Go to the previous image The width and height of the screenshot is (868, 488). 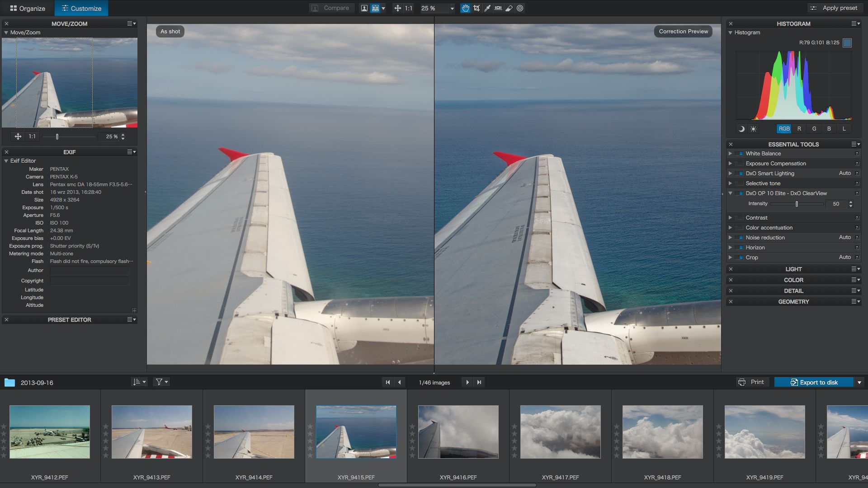400,382
